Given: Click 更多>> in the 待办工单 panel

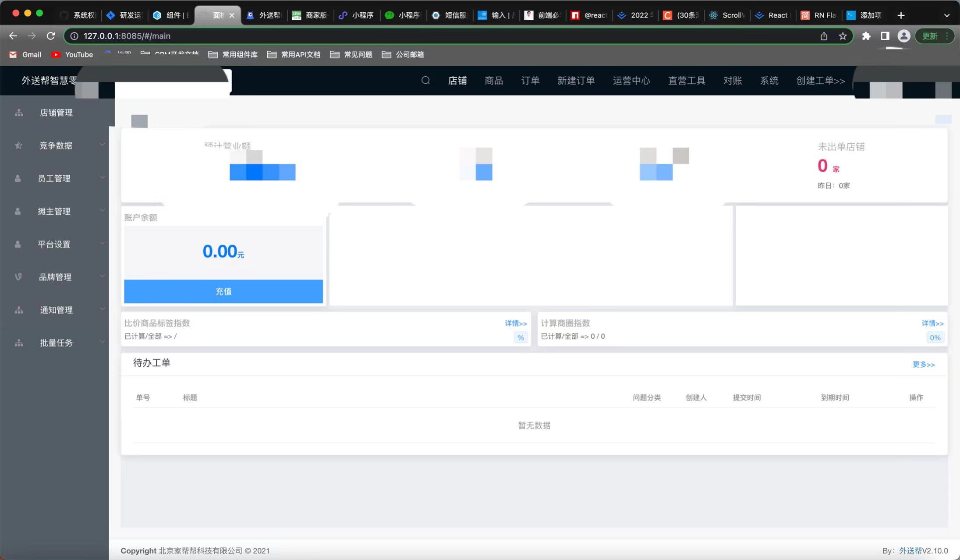Looking at the screenshot, I should [x=924, y=365].
